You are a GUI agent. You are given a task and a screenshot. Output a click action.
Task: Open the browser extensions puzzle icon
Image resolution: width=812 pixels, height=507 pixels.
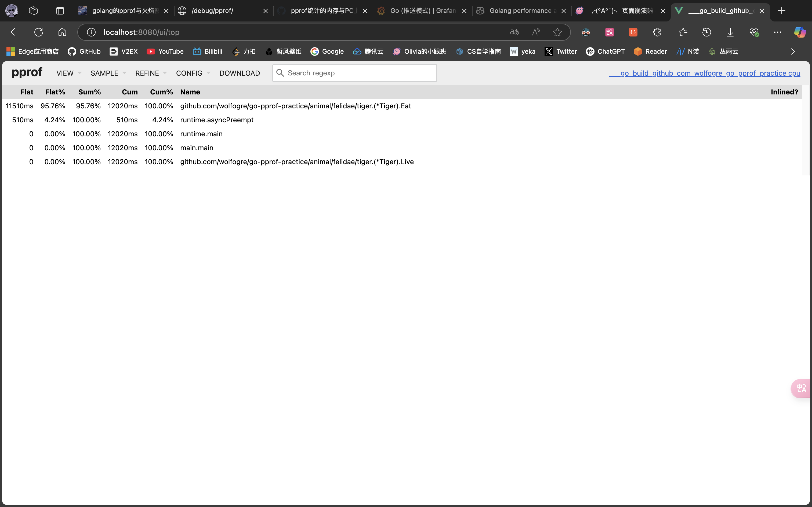657,32
